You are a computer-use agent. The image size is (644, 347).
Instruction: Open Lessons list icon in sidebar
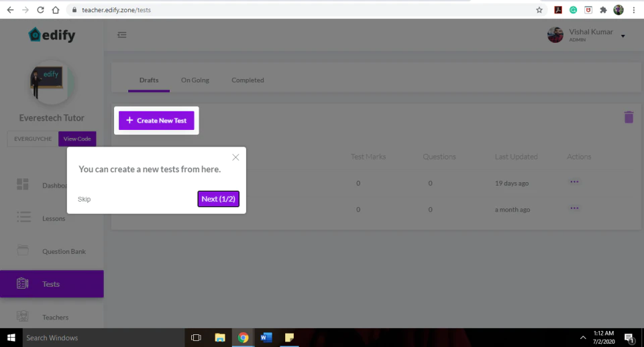tap(23, 217)
